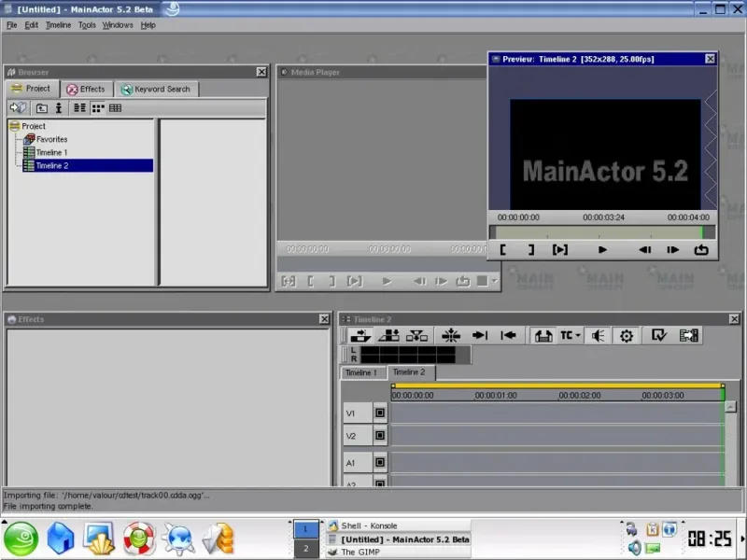Toggle the V2 track enable box
747x560 pixels.
[380, 435]
